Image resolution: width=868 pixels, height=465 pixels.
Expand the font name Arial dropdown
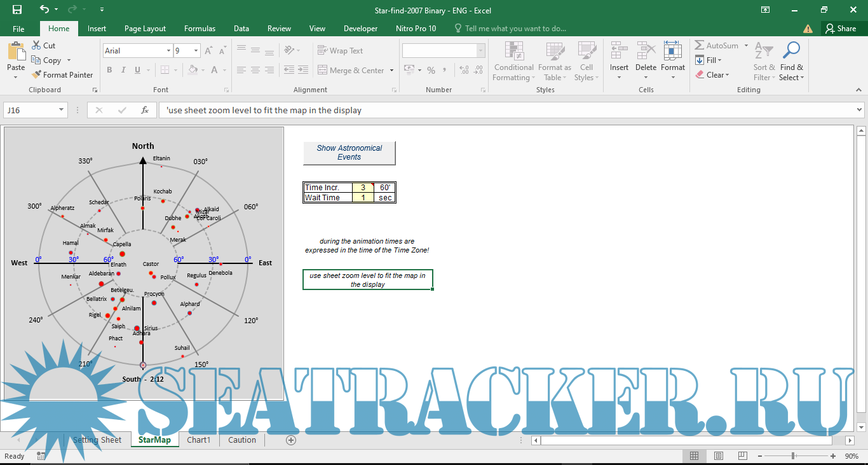tap(168, 51)
